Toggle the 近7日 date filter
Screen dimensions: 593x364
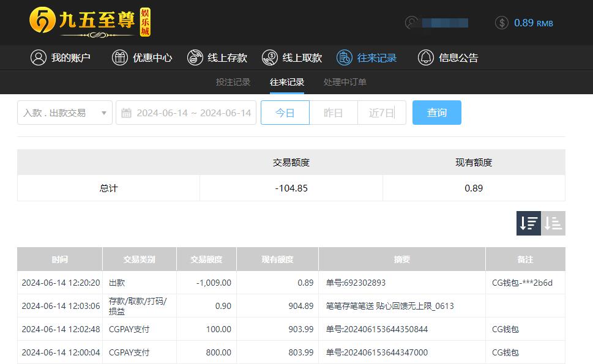pos(381,112)
